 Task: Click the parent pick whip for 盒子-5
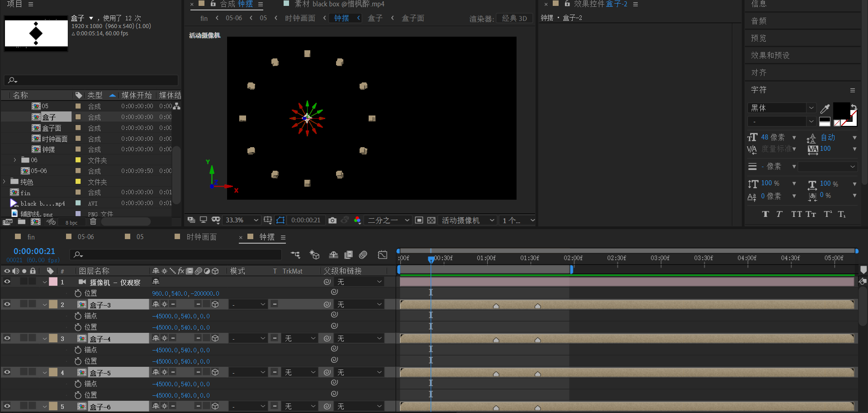tap(327, 372)
